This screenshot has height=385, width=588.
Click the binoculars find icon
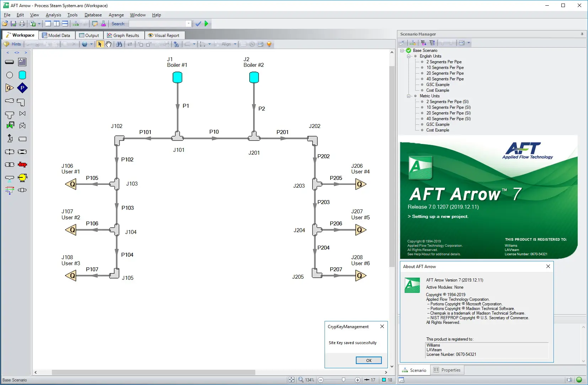coord(119,44)
